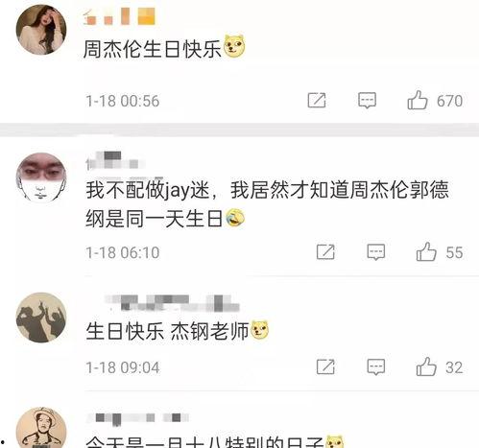Repost the 杰钢老师 comment
The height and width of the screenshot is (448, 479).
(325, 366)
